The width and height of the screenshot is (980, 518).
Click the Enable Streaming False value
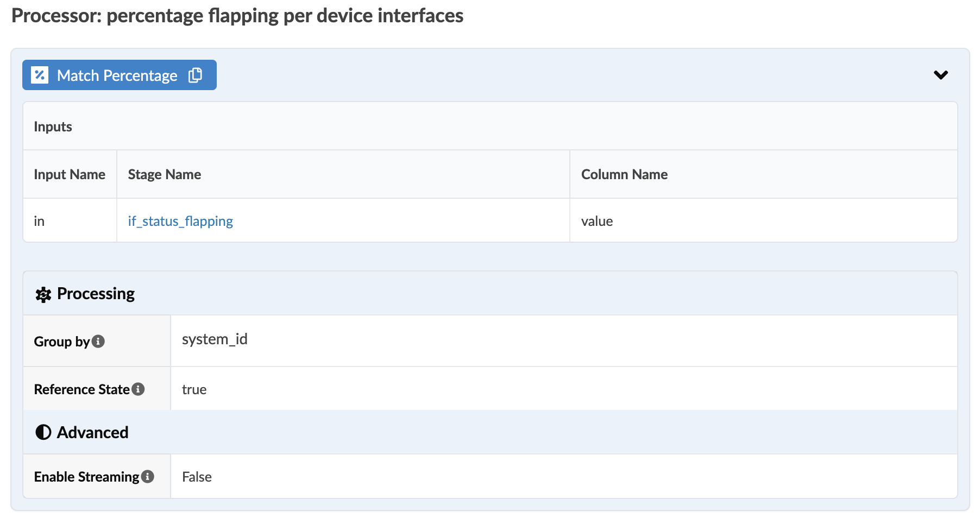point(197,477)
